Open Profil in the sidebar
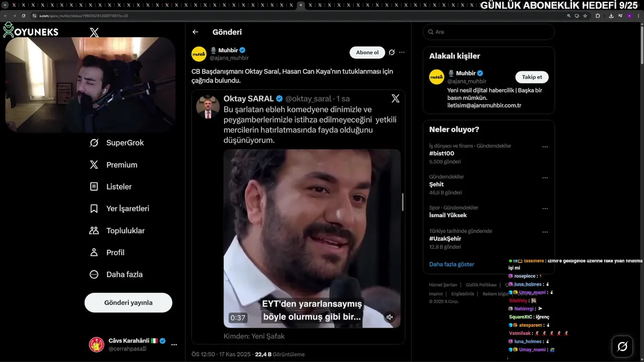 (x=107, y=252)
